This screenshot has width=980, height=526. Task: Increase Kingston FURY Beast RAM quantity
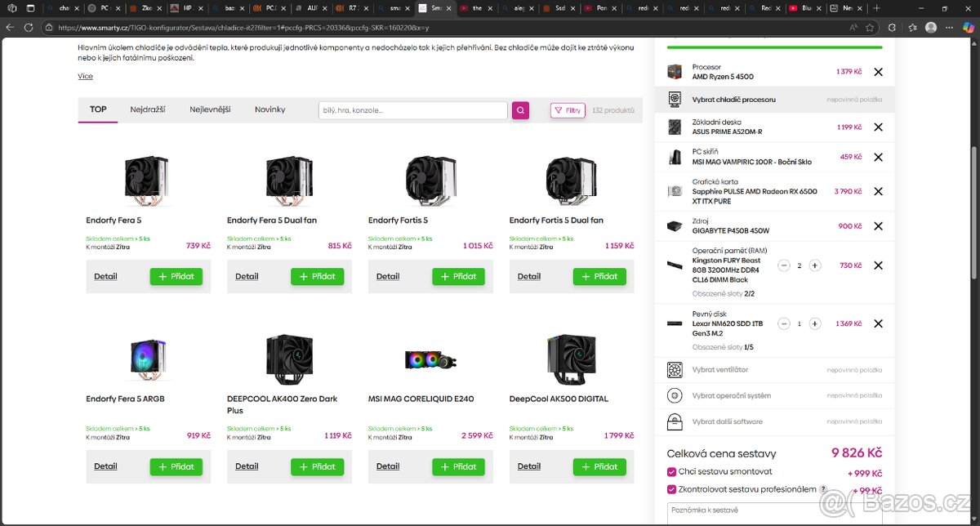point(814,265)
